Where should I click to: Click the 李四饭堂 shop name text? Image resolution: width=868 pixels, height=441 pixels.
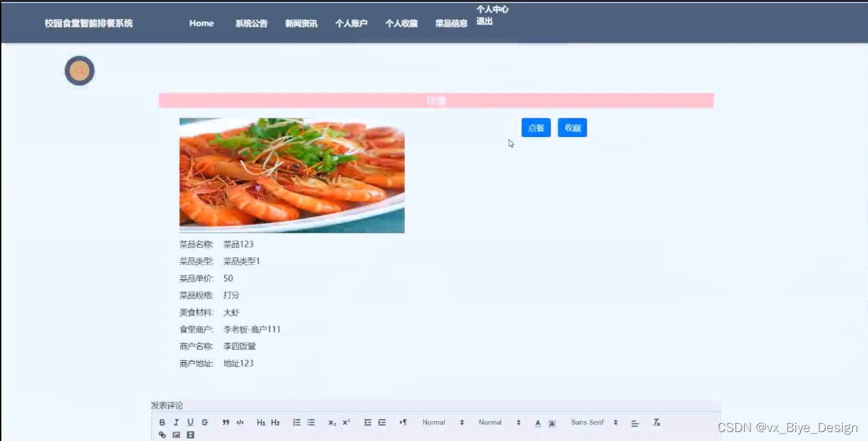point(240,346)
